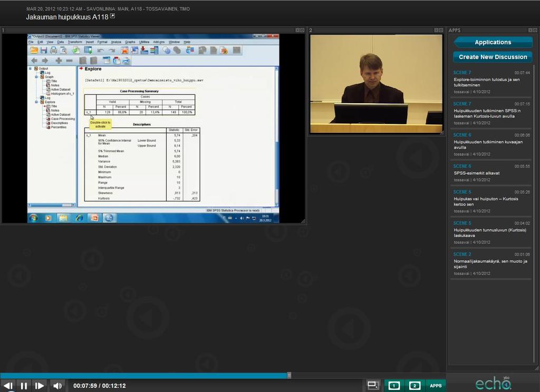Grab the resize corner of video pane 1
Viewport: 540px width, 392px height.
(x=303, y=221)
